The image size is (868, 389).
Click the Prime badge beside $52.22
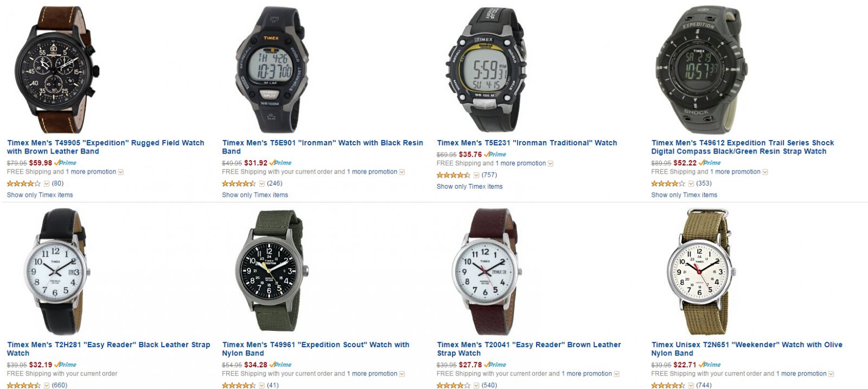coord(710,163)
